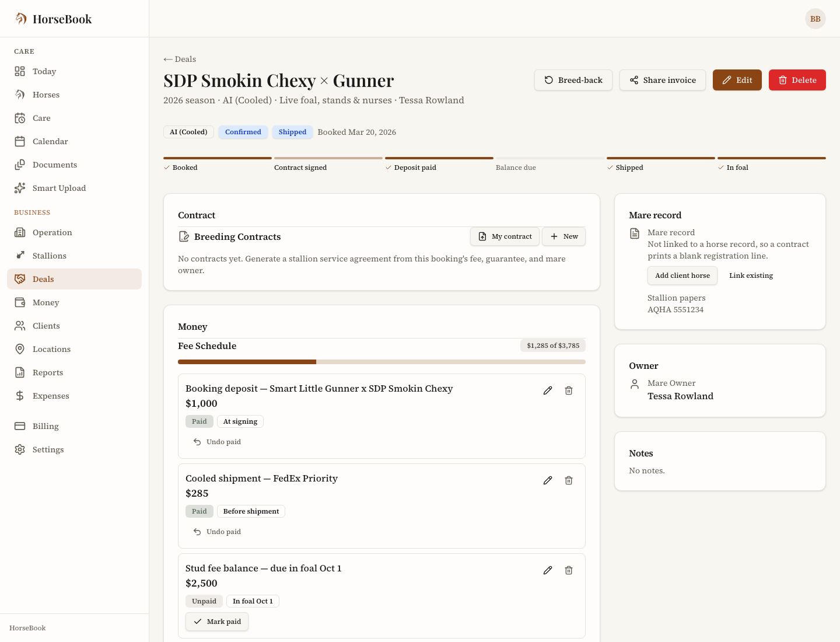This screenshot has width=840, height=642.
Task: Open Settings from the sidebar
Action: [74, 449]
